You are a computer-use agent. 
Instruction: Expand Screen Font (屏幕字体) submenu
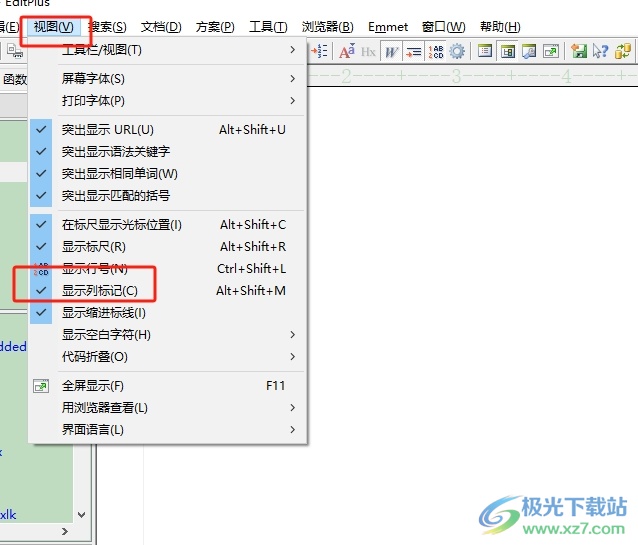pyautogui.click(x=168, y=79)
